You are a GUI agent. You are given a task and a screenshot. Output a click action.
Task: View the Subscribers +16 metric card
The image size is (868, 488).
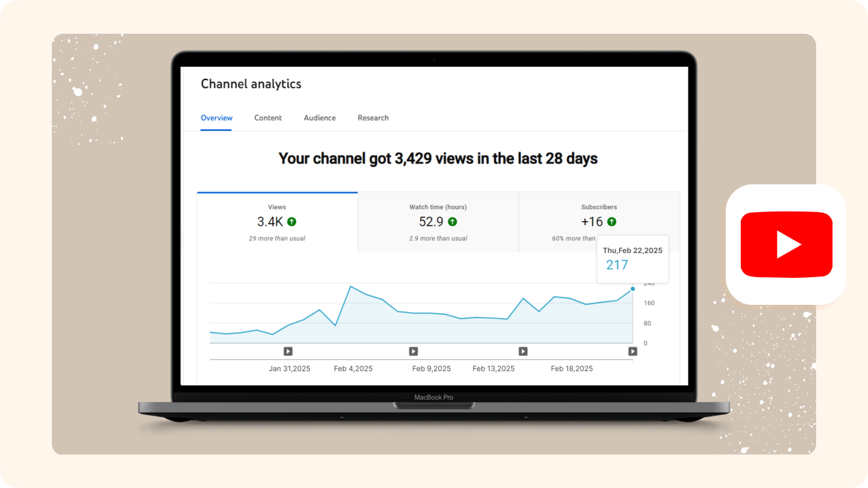coord(598,222)
